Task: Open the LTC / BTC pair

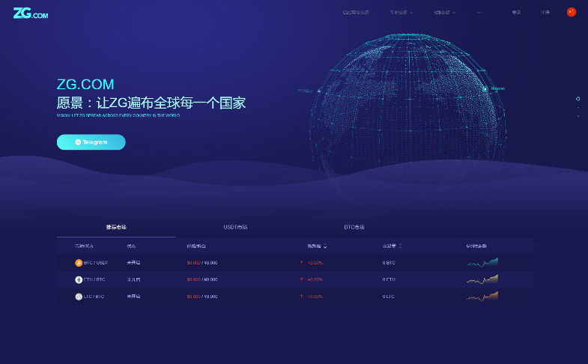Action: [x=94, y=297]
